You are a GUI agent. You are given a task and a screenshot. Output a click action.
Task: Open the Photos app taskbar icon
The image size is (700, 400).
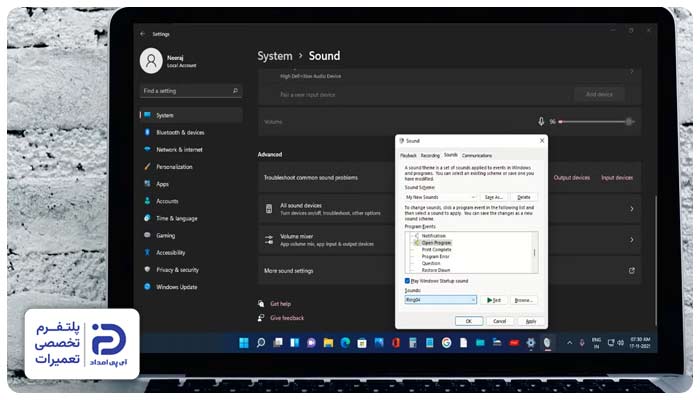point(379,343)
